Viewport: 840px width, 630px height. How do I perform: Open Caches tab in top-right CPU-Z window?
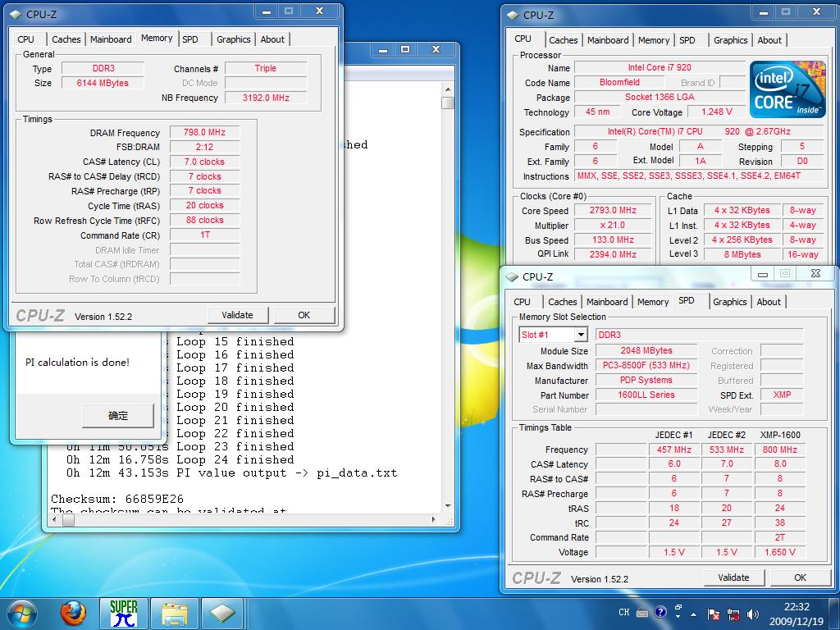(x=564, y=40)
